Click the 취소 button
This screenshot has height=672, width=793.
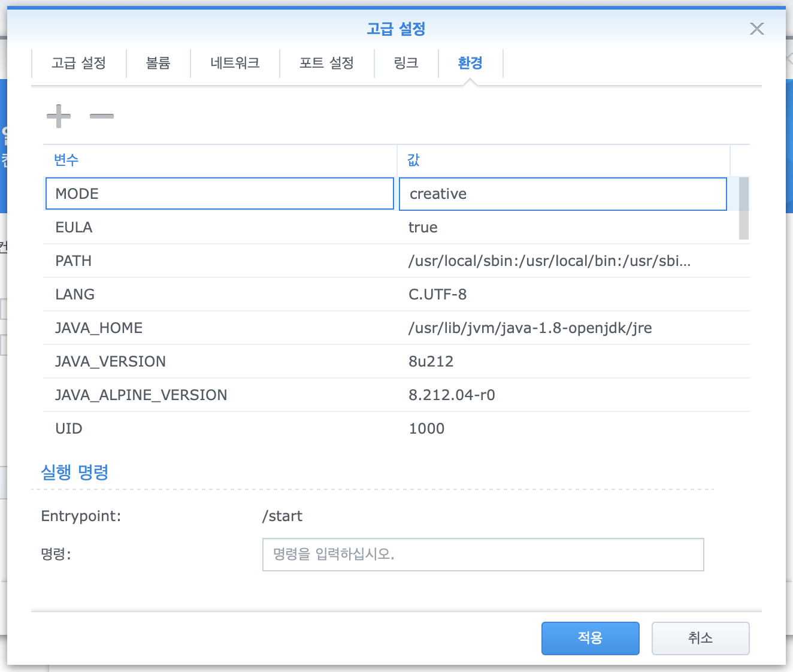click(700, 638)
